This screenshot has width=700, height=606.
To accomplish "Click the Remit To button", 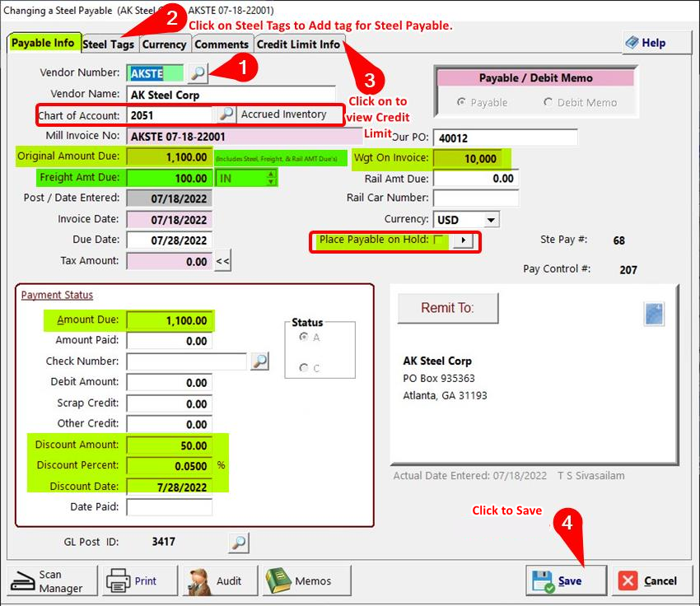I will pyautogui.click(x=448, y=308).
